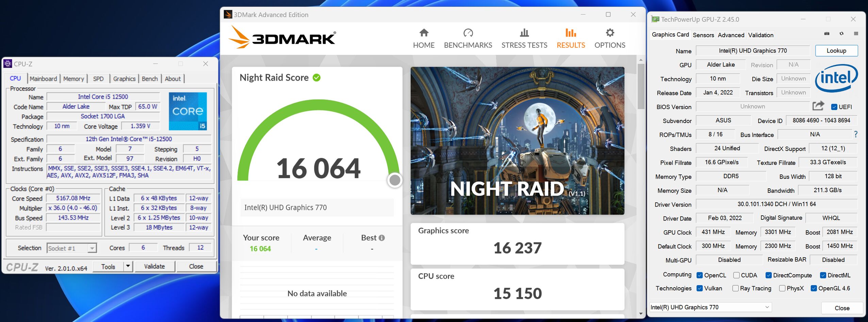Select the CPU tab in CPU-Z
The width and height of the screenshot is (868, 322).
point(15,78)
